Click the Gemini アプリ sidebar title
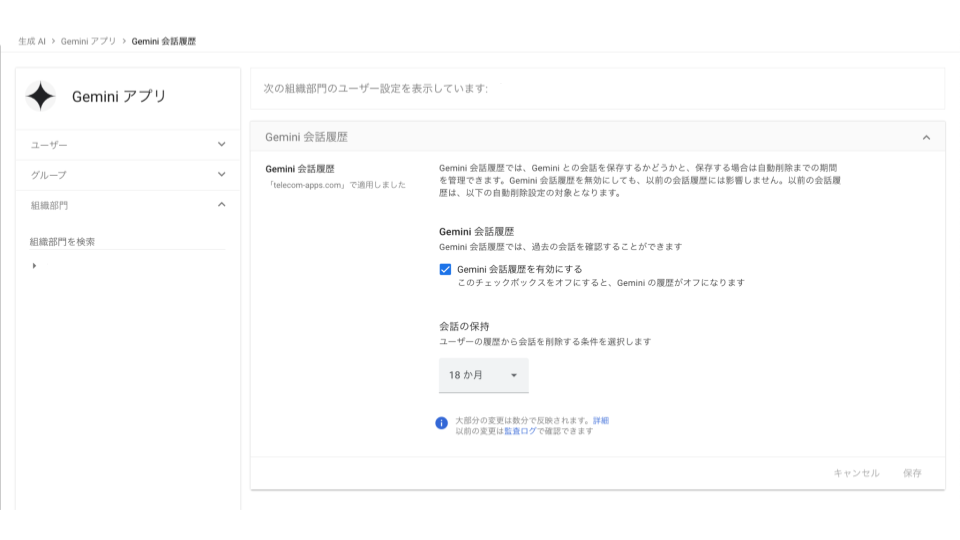Screen dimensions: 960x540 tap(119, 97)
